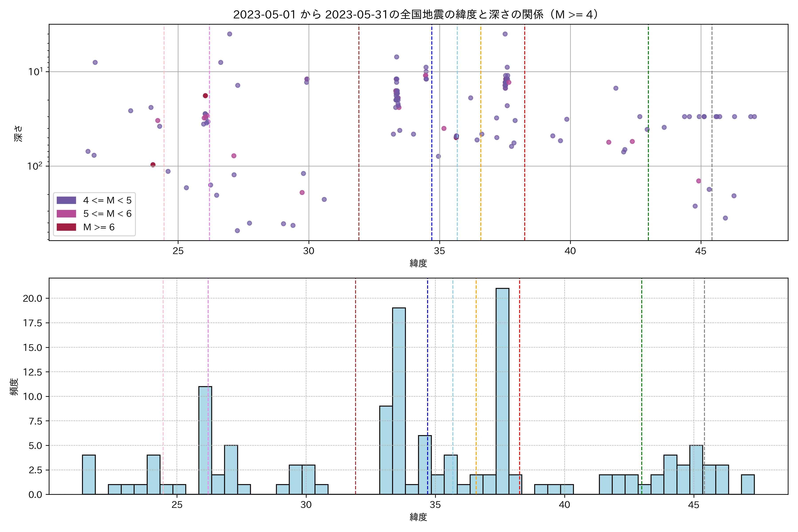
Task: Click the 頻度 y-axis label
Action: tap(14, 387)
